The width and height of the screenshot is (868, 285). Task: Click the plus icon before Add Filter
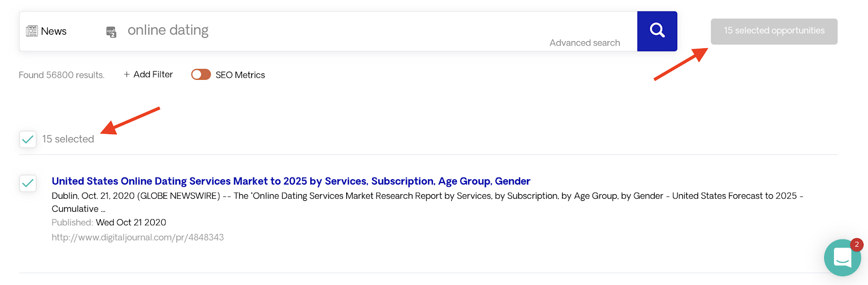coord(127,74)
